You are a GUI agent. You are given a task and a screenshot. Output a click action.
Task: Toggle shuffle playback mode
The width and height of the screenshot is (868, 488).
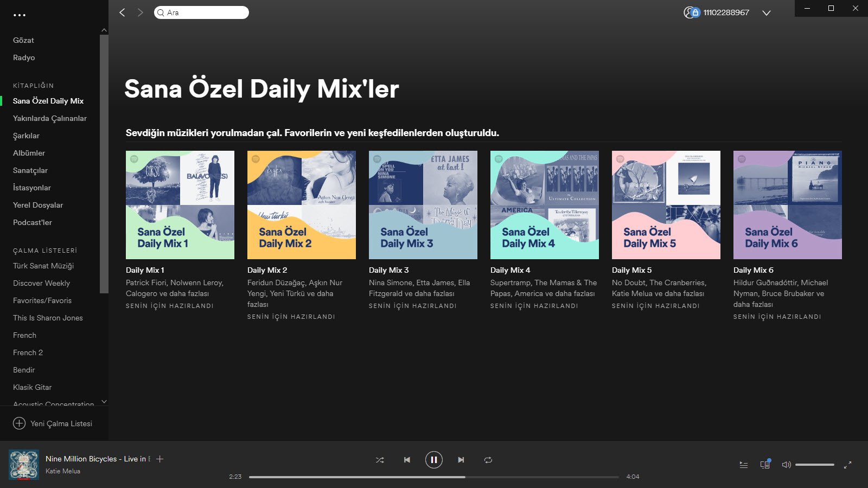pos(380,459)
